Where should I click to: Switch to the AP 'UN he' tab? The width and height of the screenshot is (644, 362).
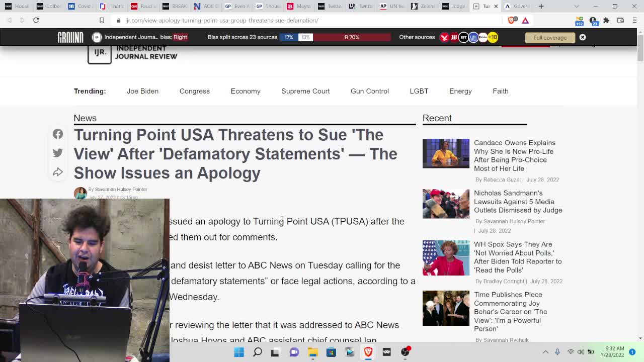pos(392,7)
